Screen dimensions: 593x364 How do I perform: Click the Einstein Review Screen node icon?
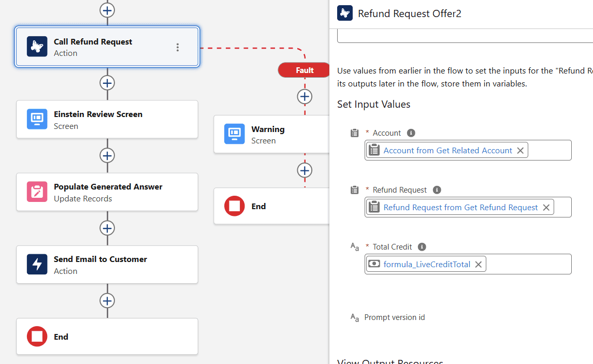(x=37, y=120)
